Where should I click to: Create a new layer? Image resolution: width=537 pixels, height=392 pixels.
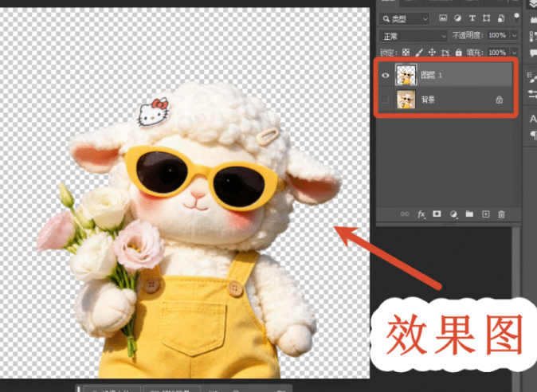coord(486,214)
